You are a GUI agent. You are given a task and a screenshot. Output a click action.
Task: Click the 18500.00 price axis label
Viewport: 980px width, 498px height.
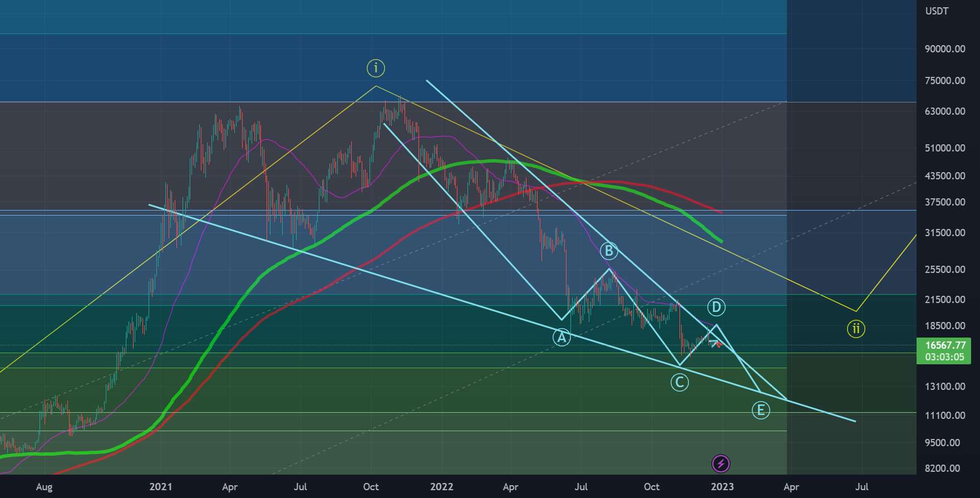pos(945,326)
